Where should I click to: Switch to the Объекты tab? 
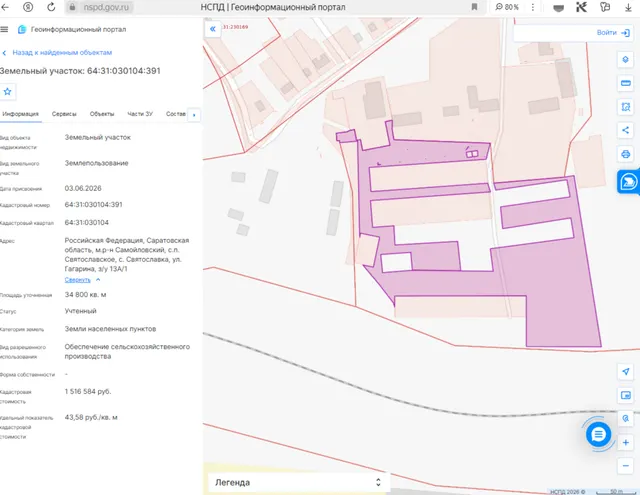(x=102, y=114)
